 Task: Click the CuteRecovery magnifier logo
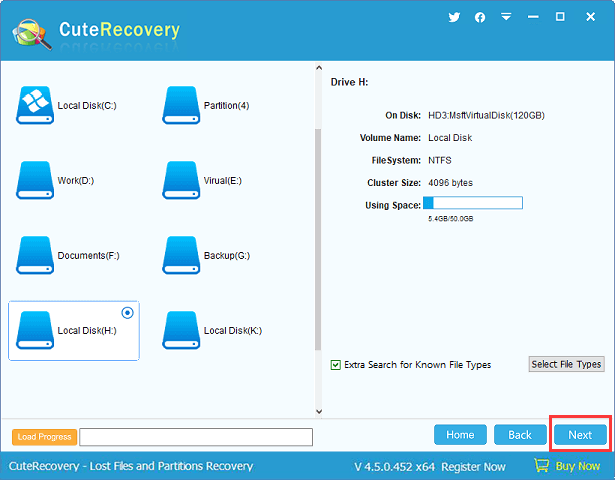coord(32,34)
